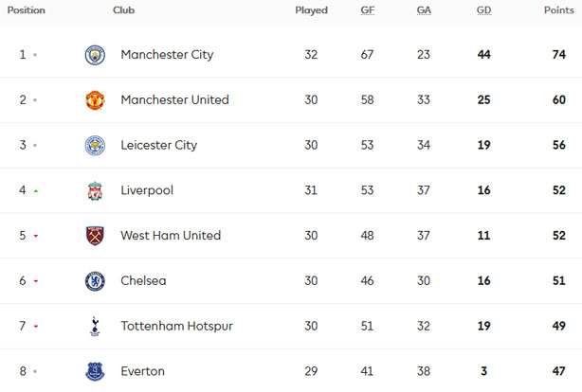Click the Manchester City club crest

[x=95, y=55]
